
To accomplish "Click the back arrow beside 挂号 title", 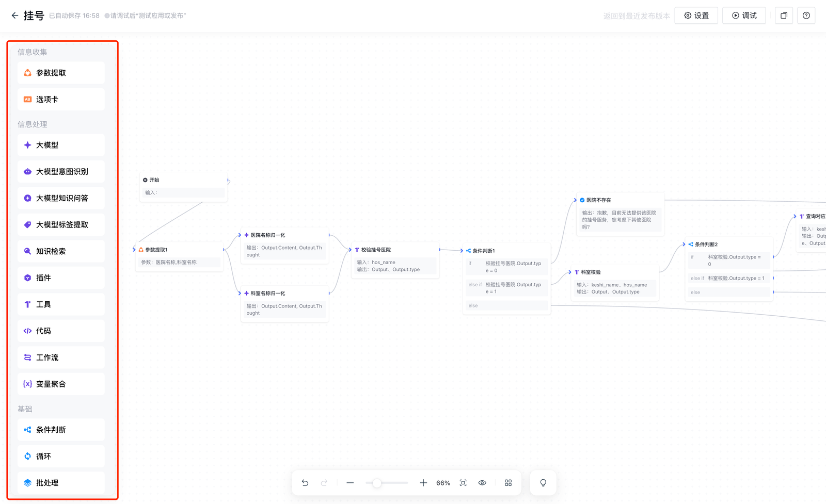I will [x=14, y=15].
